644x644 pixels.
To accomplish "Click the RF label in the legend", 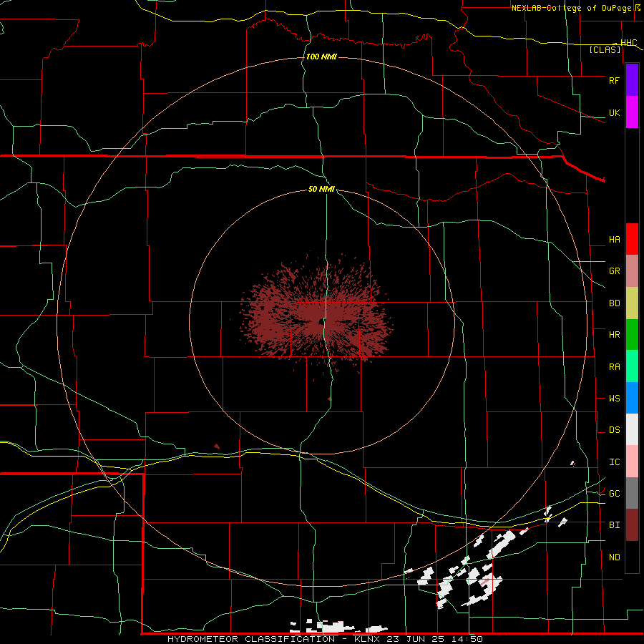I will click(614, 81).
